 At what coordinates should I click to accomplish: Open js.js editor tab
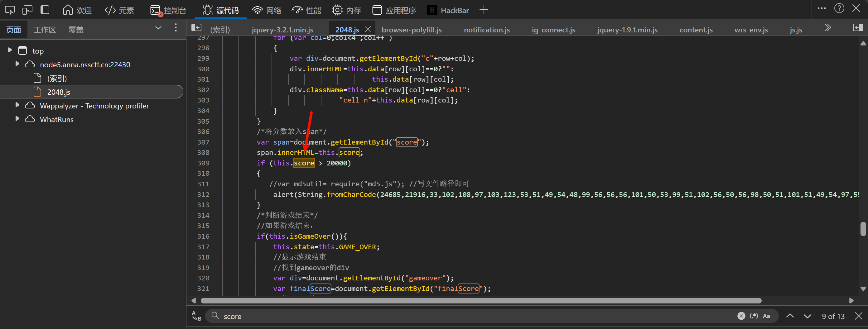tap(796, 30)
